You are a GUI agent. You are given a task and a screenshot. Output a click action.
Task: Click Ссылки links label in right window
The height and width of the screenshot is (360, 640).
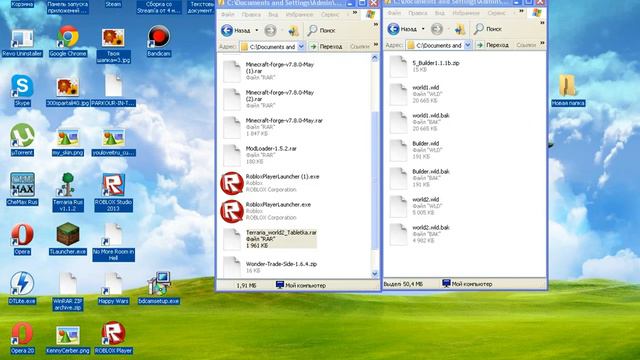click(526, 45)
